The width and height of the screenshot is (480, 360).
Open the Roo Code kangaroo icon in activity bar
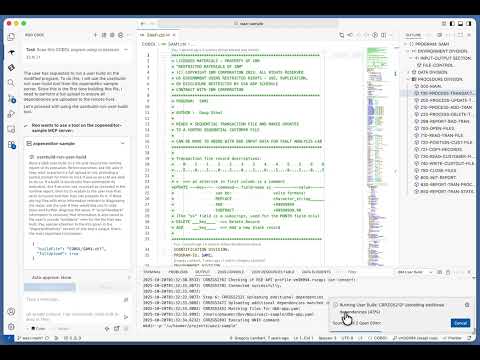[x=11, y=52]
